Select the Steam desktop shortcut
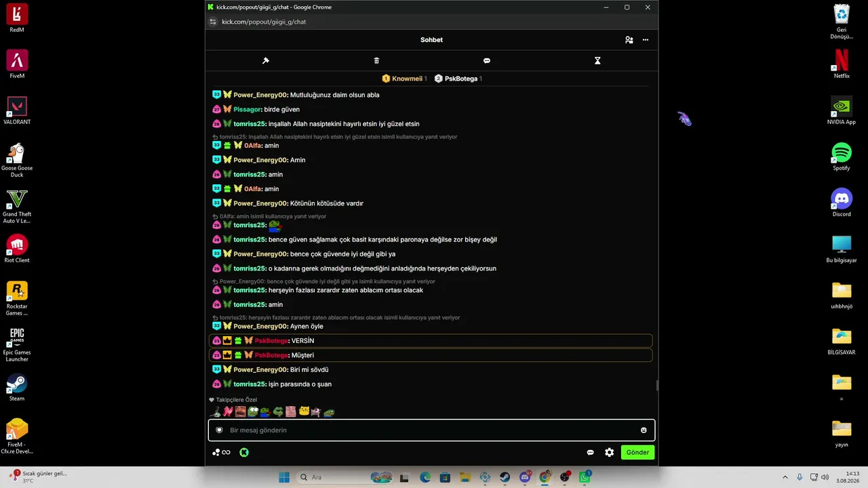Screen dimensions: 868x488 [x=17, y=387]
